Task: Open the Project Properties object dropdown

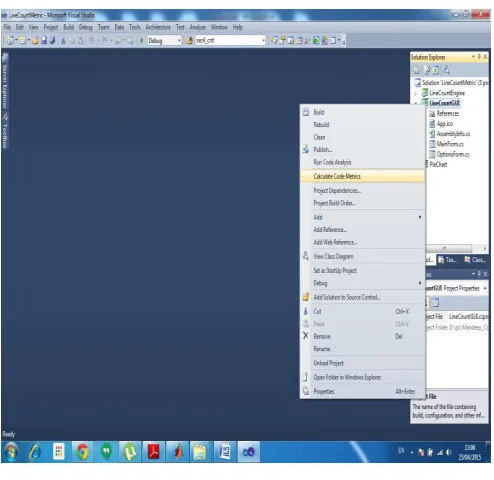Action: pyautogui.click(x=485, y=288)
